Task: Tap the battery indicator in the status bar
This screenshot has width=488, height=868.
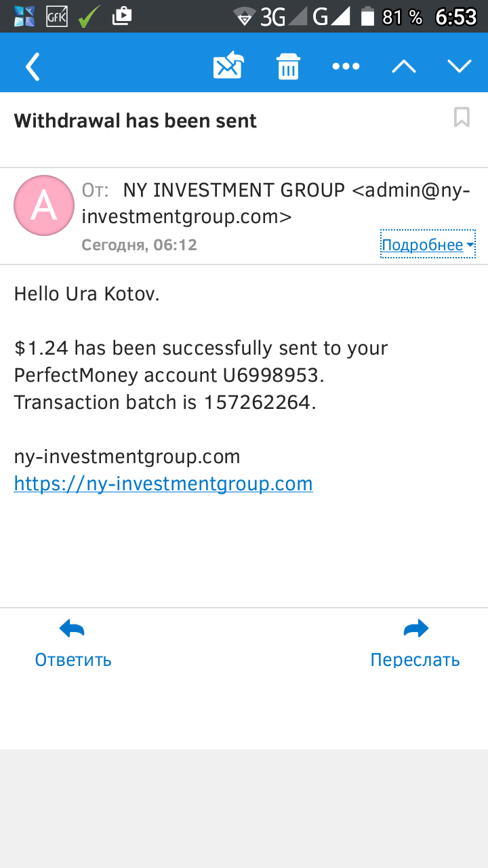Action: 367,16
